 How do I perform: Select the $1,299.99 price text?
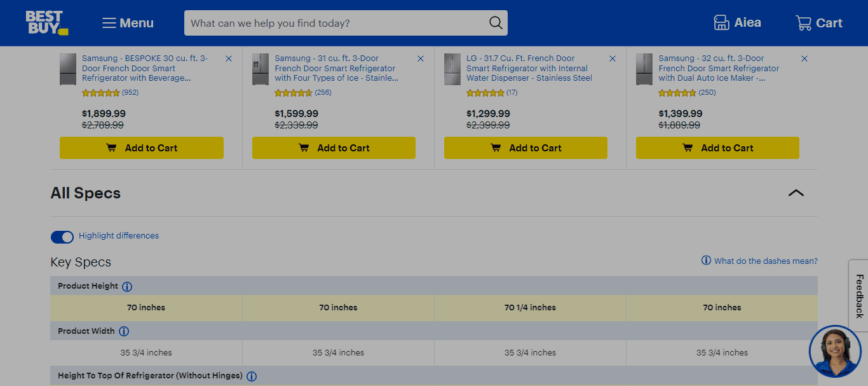click(x=488, y=114)
